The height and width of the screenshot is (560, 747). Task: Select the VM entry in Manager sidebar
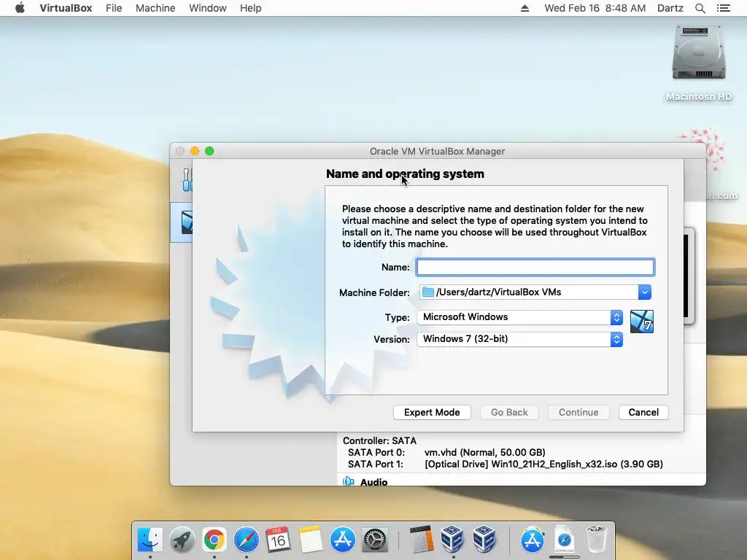182,222
